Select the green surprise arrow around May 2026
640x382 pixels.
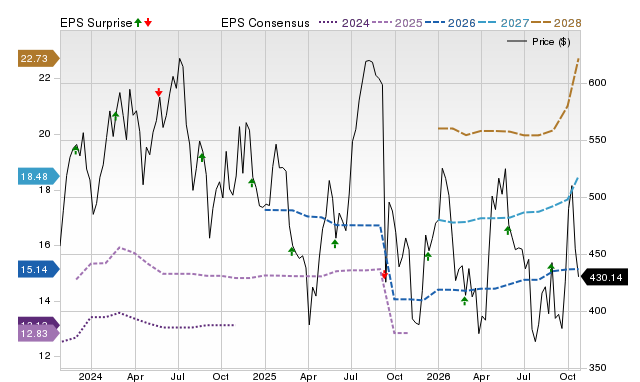point(507,230)
